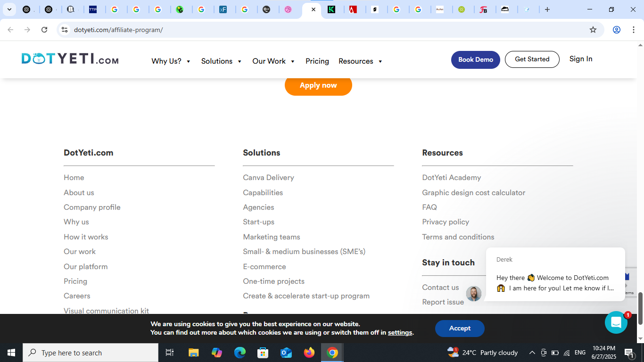
Task: Go forward using the forward arrow
Action: click(27, 30)
